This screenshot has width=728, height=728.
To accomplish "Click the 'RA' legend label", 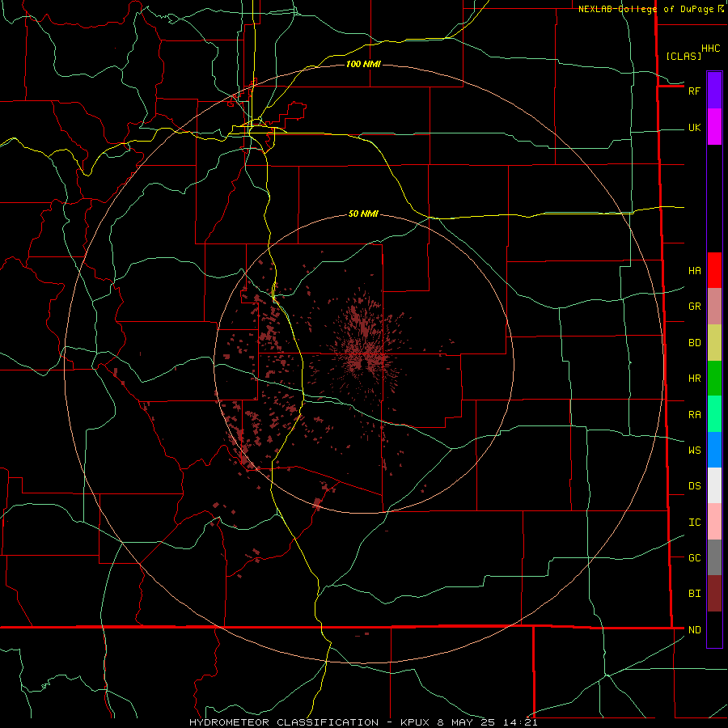I will 695,415.
